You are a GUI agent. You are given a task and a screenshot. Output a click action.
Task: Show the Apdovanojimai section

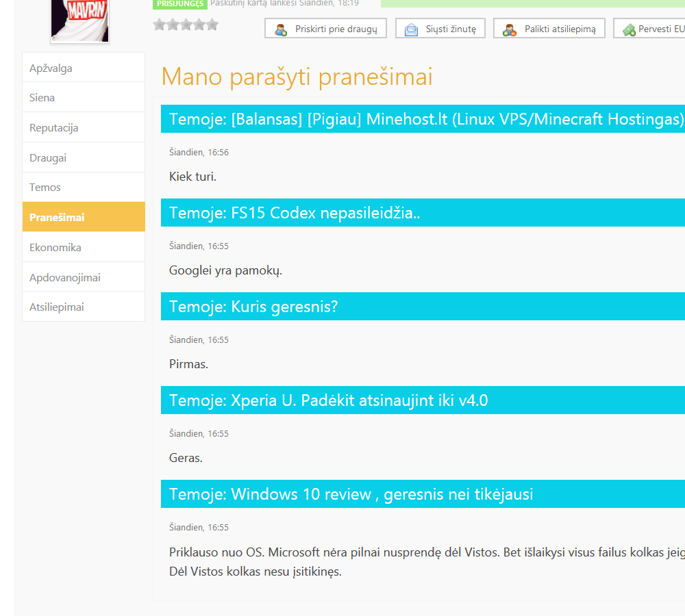84,277
